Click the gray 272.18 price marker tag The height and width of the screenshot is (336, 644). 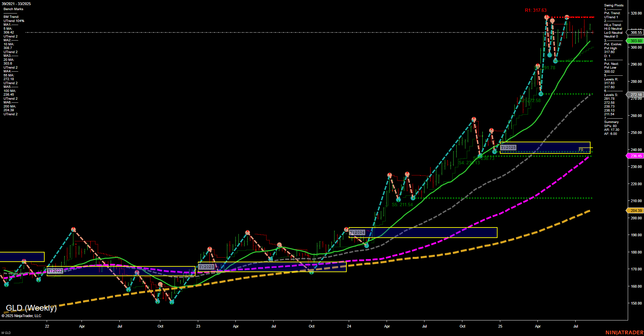pos(635,95)
